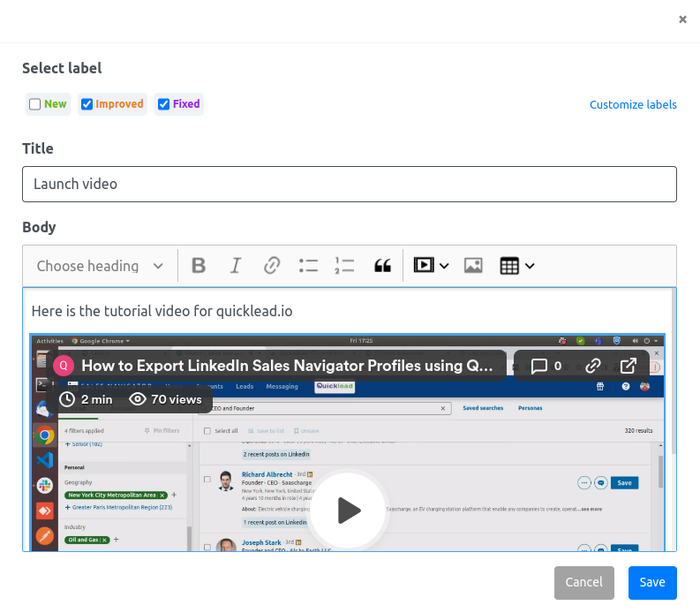This screenshot has width=700, height=613.
Task: Click Activities in the thumbnail's top bar
Action: [x=49, y=341]
